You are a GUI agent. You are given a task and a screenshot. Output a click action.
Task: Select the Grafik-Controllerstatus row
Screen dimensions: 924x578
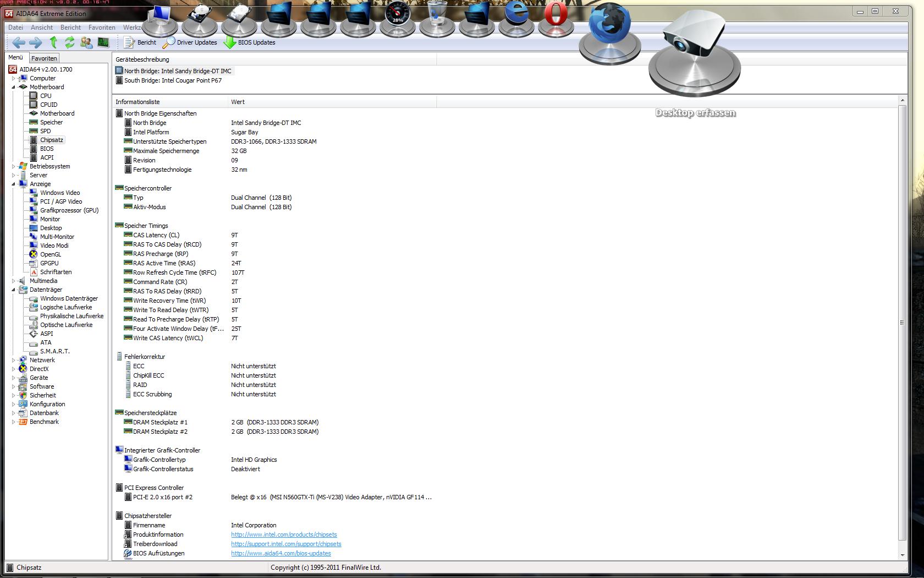(x=163, y=469)
